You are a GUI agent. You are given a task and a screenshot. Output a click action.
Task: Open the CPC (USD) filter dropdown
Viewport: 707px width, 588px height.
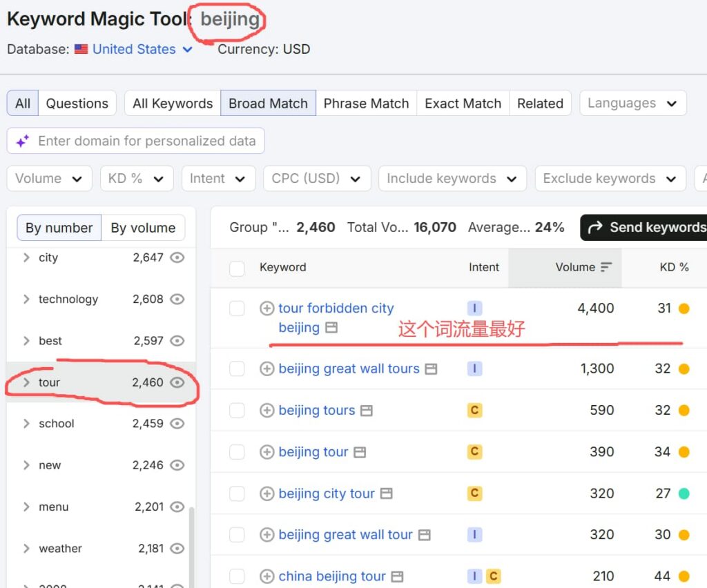pyautogui.click(x=317, y=179)
